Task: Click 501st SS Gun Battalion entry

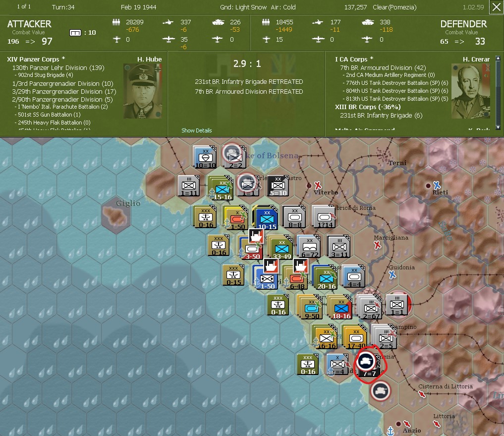Action: point(48,115)
